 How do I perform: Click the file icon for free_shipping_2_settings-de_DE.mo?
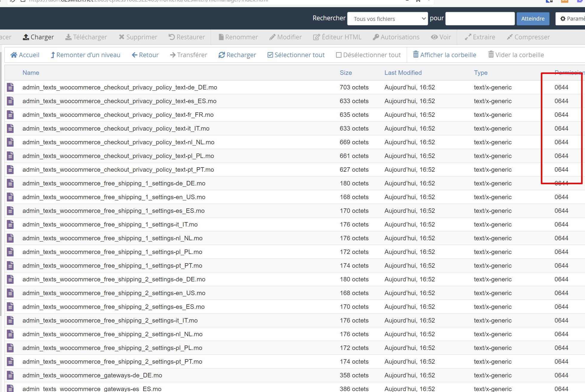click(x=10, y=279)
